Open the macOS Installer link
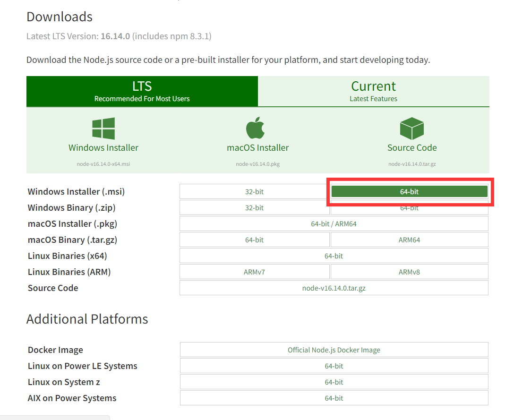 [257, 147]
